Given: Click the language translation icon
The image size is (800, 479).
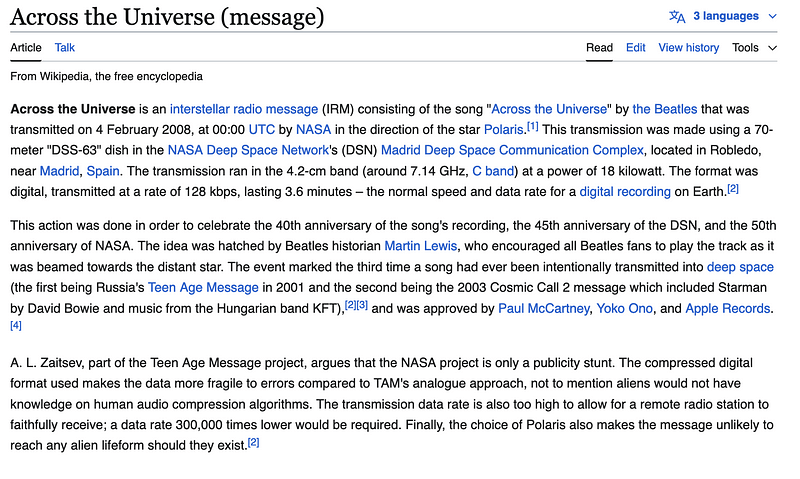Looking at the screenshot, I should pos(677,16).
